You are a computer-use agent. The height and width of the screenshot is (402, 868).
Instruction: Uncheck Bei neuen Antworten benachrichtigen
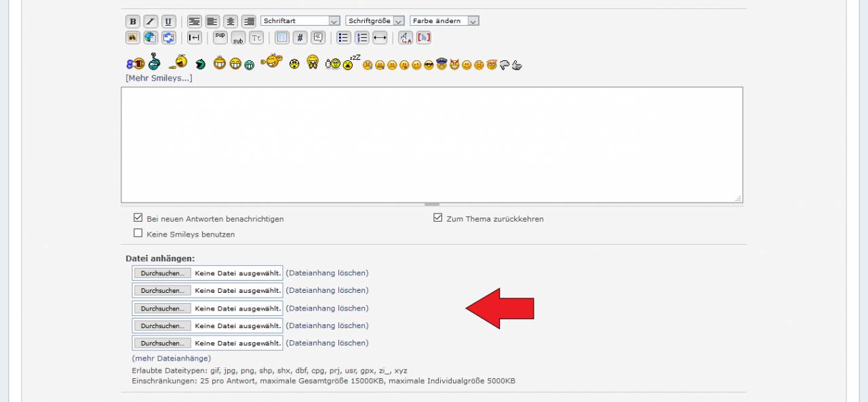click(x=138, y=218)
